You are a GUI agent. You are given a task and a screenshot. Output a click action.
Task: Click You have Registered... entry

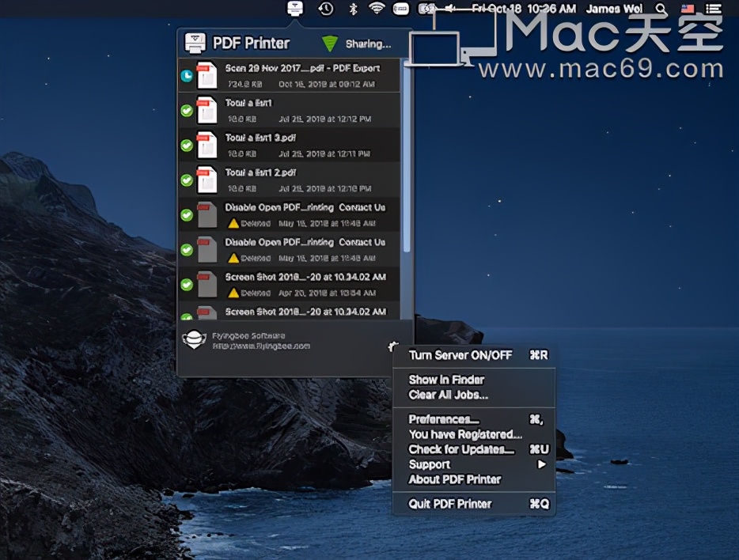click(474, 434)
